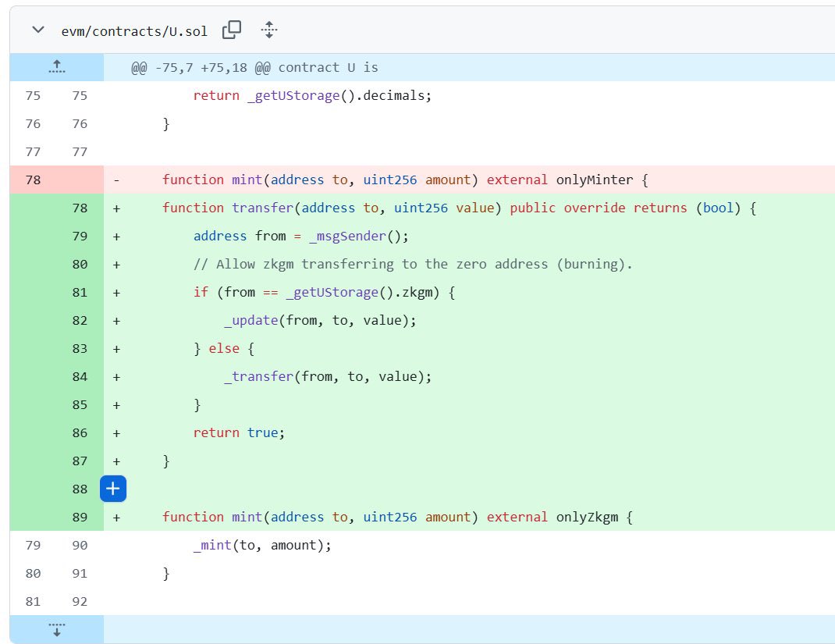This screenshot has width=835, height=644.
Task: Add a comment on new line 88
Action: click(113, 489)
